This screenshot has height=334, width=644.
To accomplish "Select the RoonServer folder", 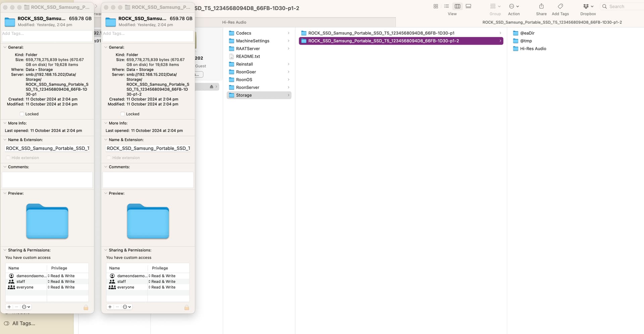I will click(259, 87).
